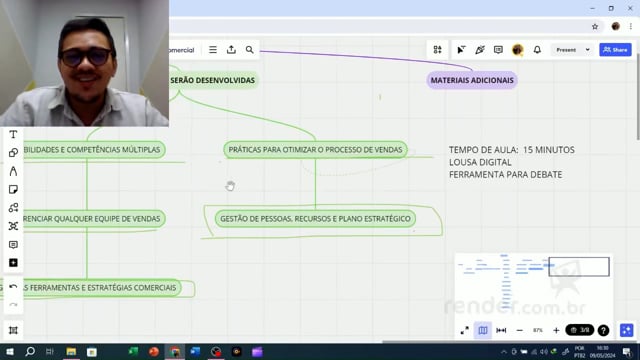
Task: Select FERRAMENTAS E ESTRATÉGIAS COMERCIAIS node
Action: tap(101, 288)
